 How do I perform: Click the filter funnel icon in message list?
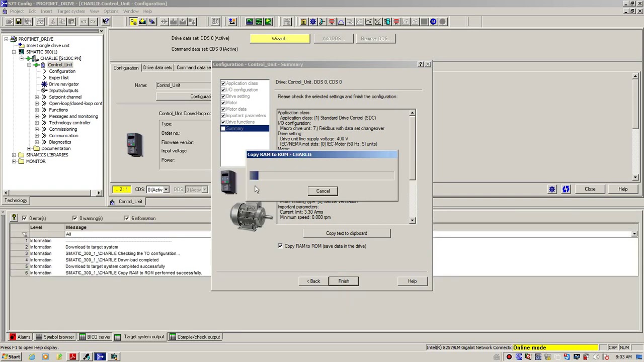click(x=25, y=234)
